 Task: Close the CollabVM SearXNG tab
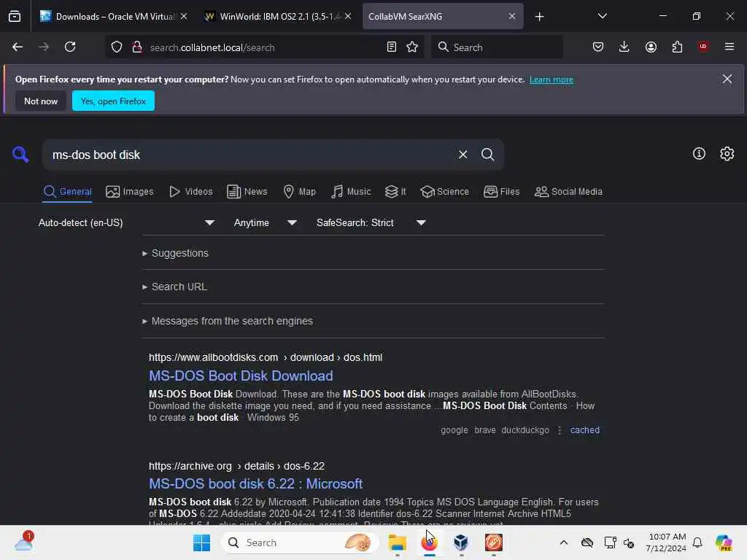click(511, 17)
